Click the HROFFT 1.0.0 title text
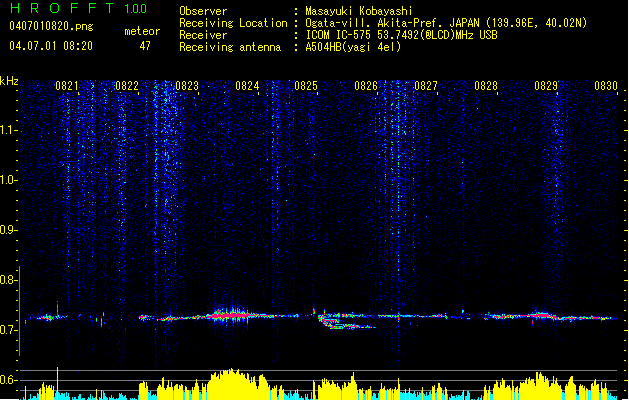629x400 pixels. coord(79,8)
